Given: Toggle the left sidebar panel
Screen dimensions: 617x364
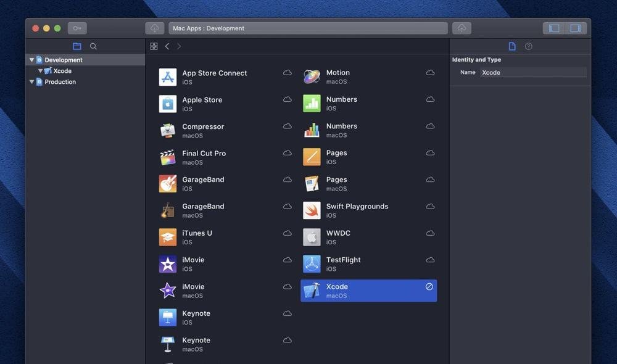Looking at the screenshot, I should point(554,28).
